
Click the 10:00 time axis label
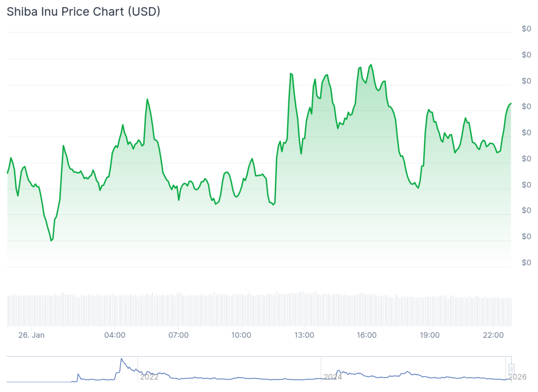(241, 335)
